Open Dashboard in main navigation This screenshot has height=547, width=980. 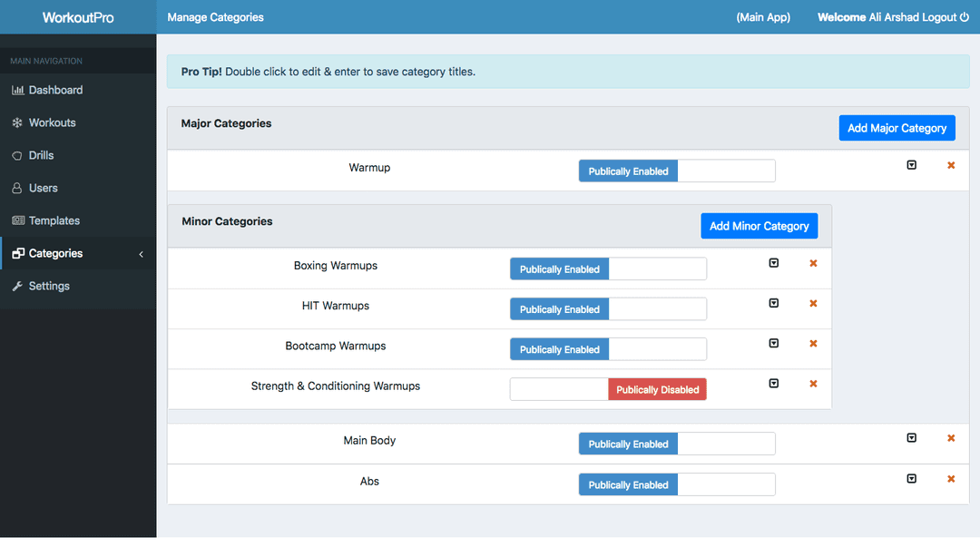[78, 90]
